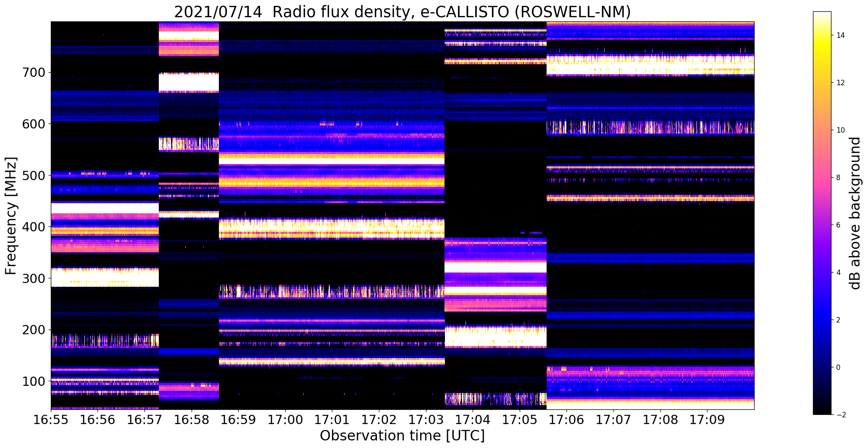Click the 16:58 time tick label

tap(192, 420)
